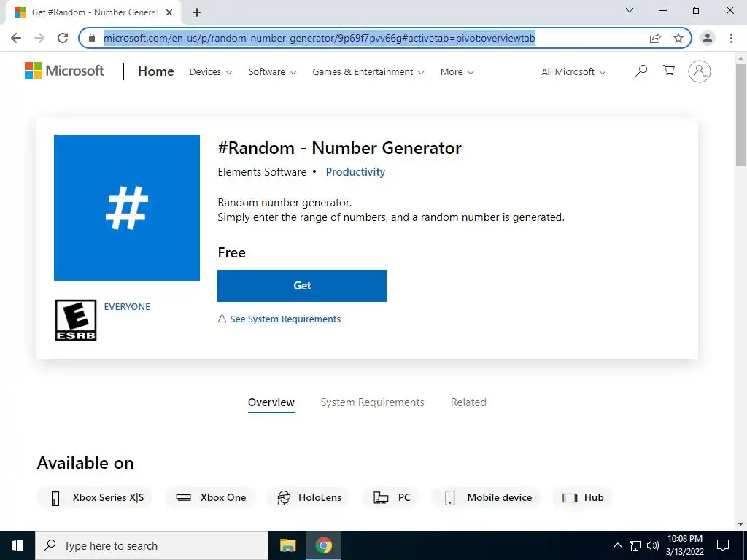Open the Productivity category link

pyautogui.click(x=355, y=172)
